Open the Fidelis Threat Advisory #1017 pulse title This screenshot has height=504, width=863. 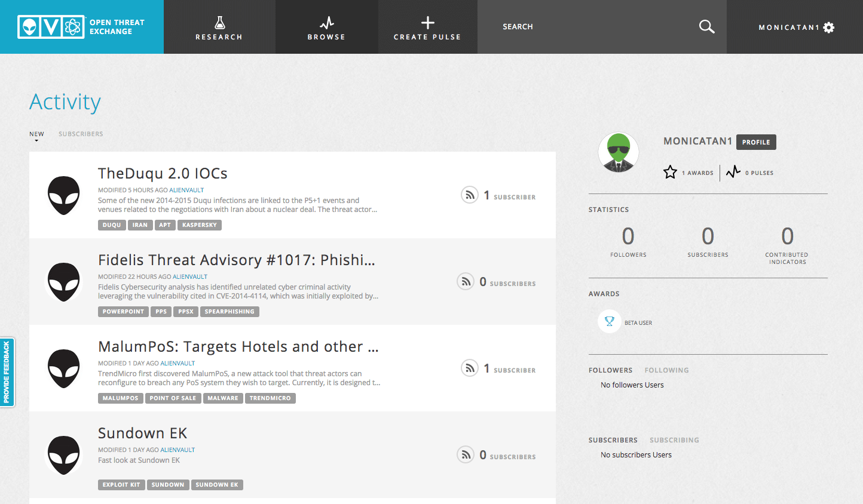coord(237,260)
